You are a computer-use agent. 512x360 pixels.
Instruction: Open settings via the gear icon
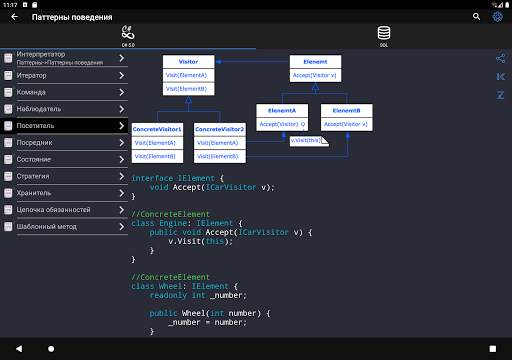point(497,16)
